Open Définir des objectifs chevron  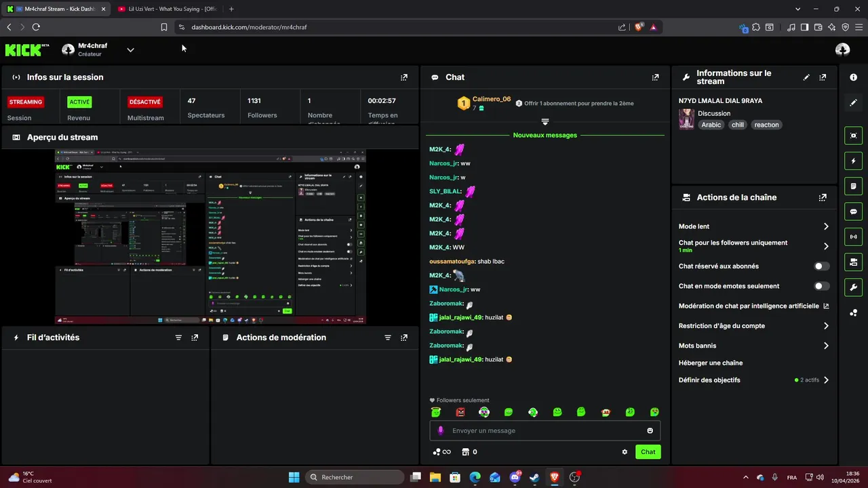pyautogui.click(x=826, y=380)
